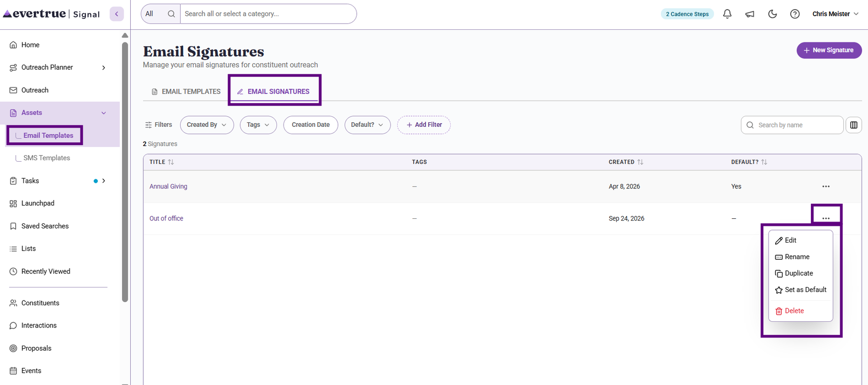Viewport: 868px width, 385px height.
Task: Sort signatures by Created date
Action: 626,162
